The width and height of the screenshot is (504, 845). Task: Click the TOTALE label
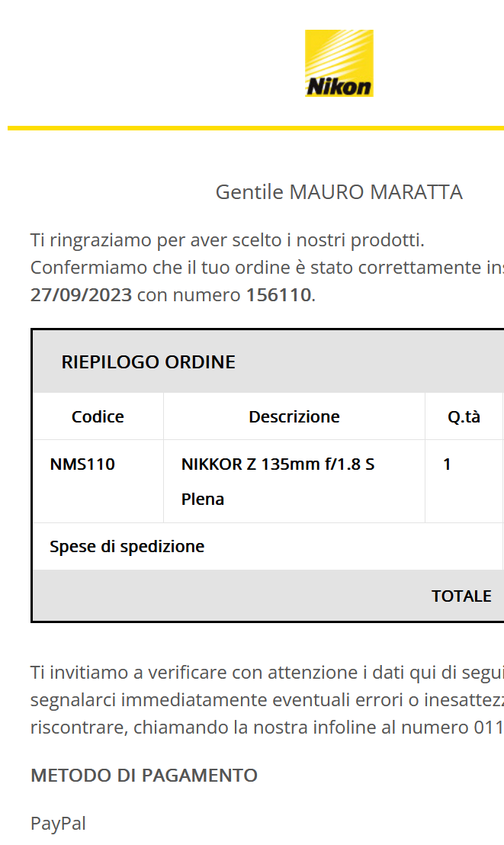[461, 596]
